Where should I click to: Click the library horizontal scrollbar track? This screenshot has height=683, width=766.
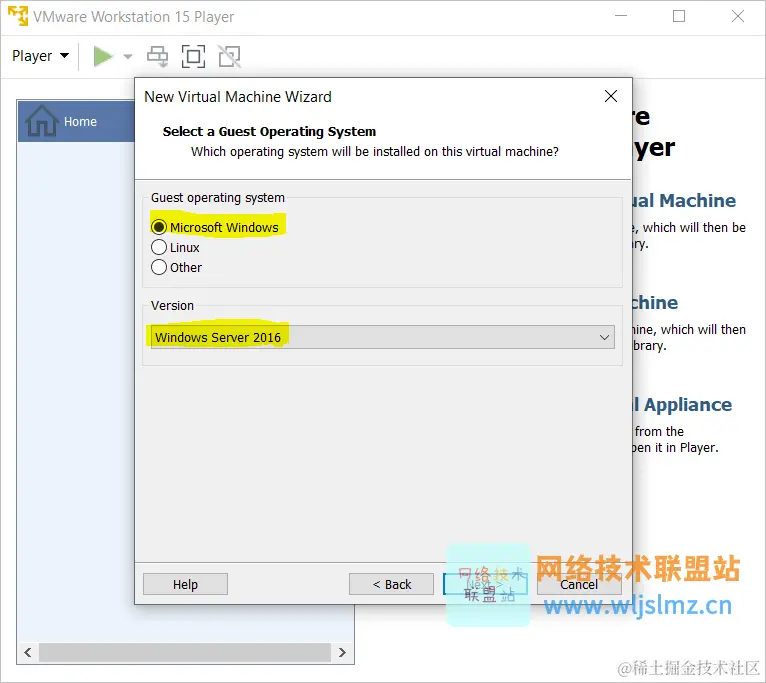pyautogui.click(x=185, y=652)
